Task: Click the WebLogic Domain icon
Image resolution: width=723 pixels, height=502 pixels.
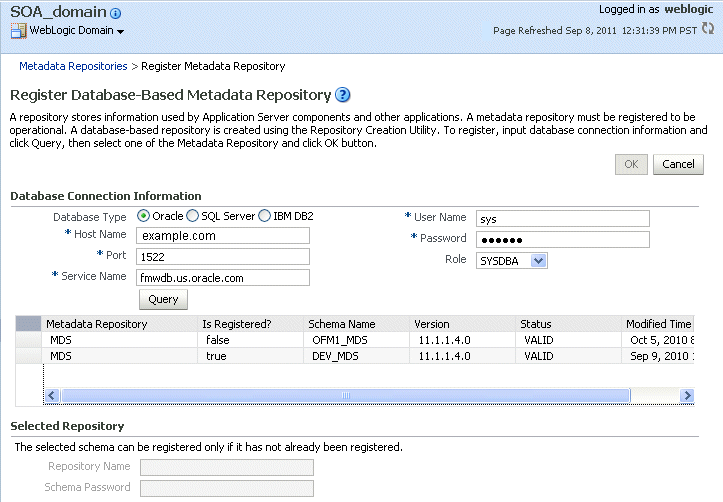Action: [18, 31]
